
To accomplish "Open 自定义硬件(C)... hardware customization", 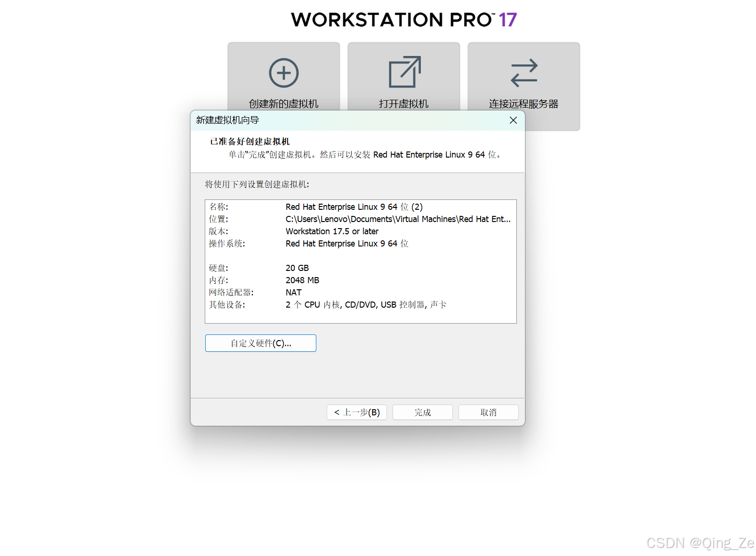I will 261,343.
